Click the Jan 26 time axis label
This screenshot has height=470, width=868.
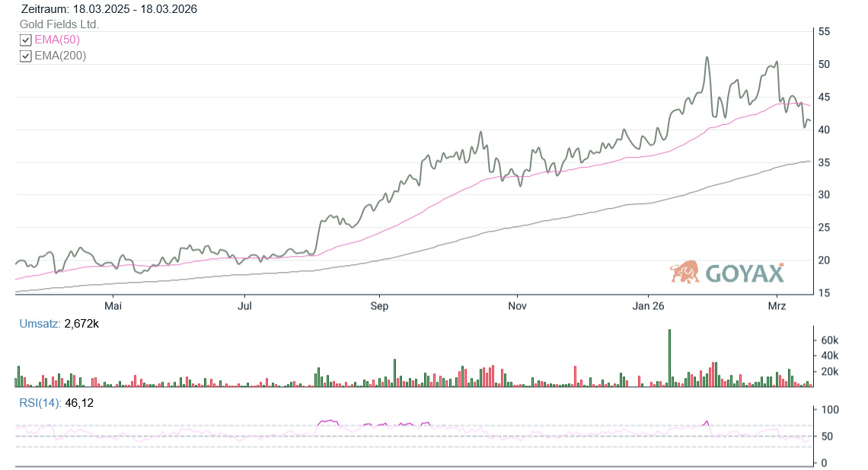pyautogui.click(x=649, y=306)
